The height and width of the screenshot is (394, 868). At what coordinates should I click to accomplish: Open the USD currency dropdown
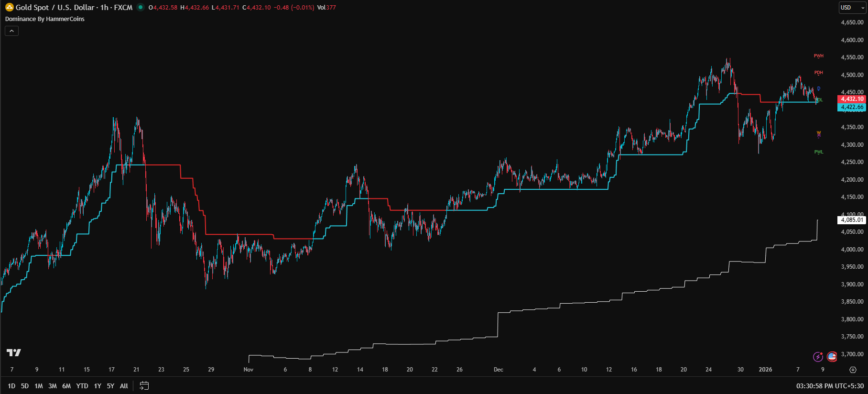click(852, 8)
